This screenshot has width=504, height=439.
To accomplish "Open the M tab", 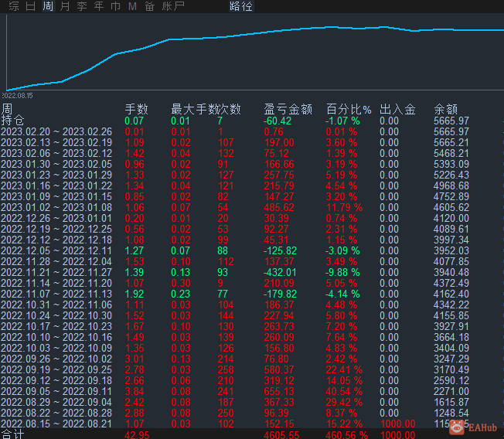I will tap(132, 6).
